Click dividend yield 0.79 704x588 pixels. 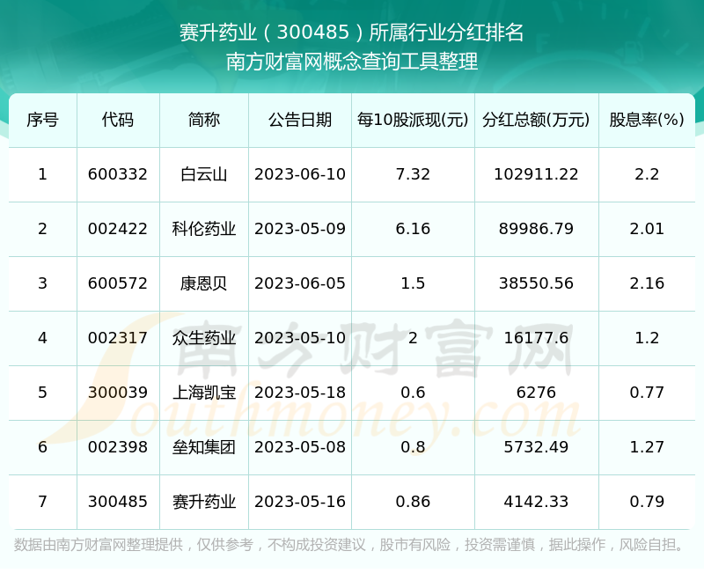(x=647, y=502)
